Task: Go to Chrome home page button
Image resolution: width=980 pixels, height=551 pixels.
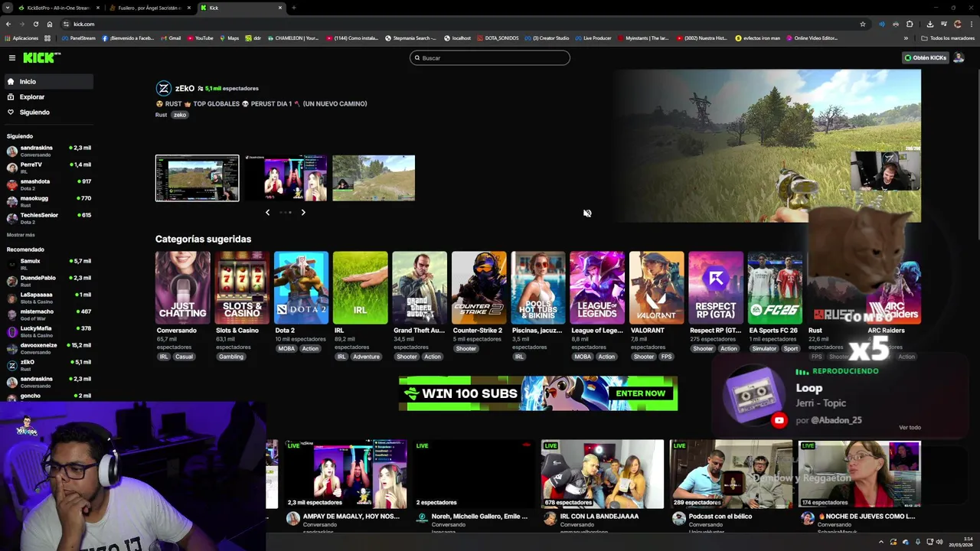Action: coord(50,24)
